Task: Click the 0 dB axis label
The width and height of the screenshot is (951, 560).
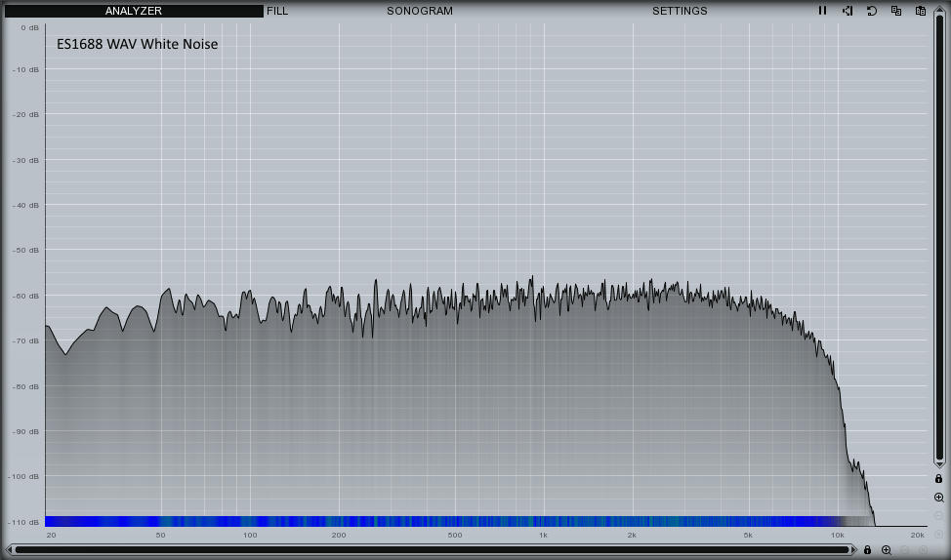Action: (x=29, y=28)
